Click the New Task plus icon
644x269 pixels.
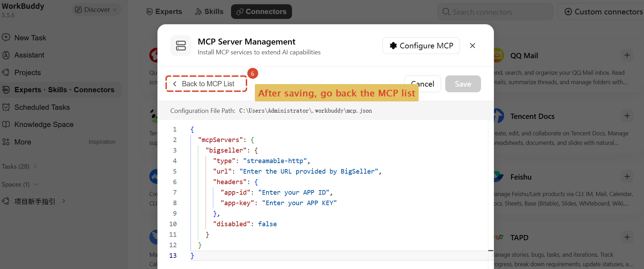click(6, 38)
